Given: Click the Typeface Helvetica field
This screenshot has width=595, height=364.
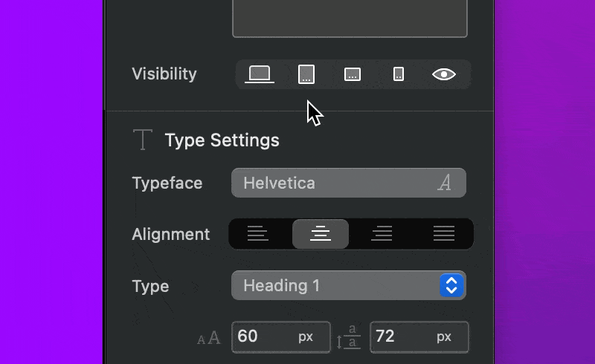Looking at the screenshot, I should pos(349,183).
